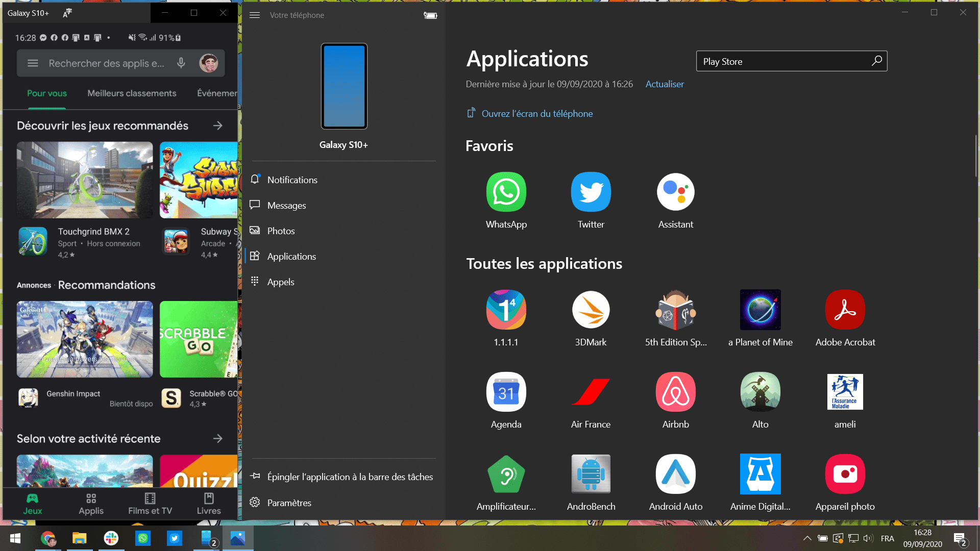Open WhatsApp from Favoris section
This screenshot has width=980, height=551.
[506, 192]
